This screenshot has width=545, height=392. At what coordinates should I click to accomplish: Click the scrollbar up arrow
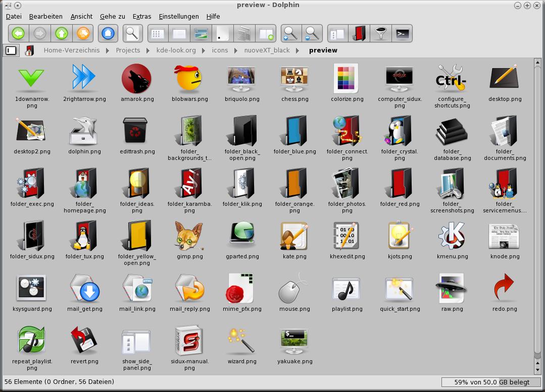(537, 63)
